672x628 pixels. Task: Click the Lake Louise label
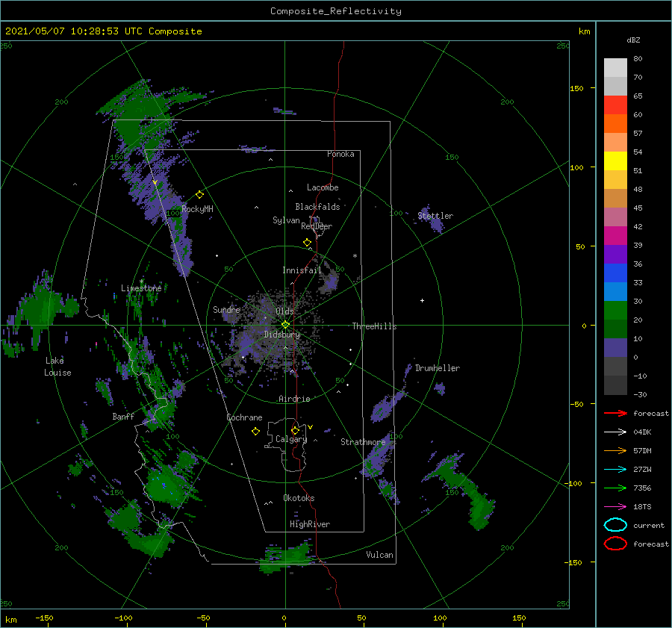57,367
